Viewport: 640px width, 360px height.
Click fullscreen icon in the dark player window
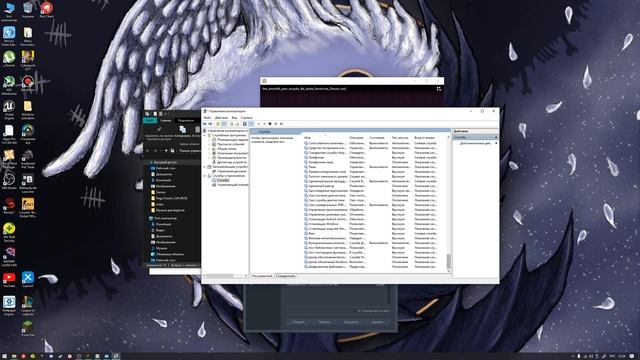click(439, 89)
